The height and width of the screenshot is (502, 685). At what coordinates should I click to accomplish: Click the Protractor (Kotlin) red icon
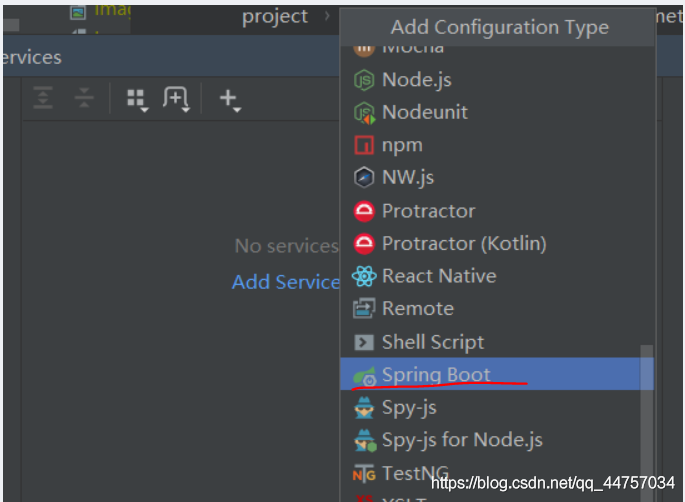[x=364, y=244]
